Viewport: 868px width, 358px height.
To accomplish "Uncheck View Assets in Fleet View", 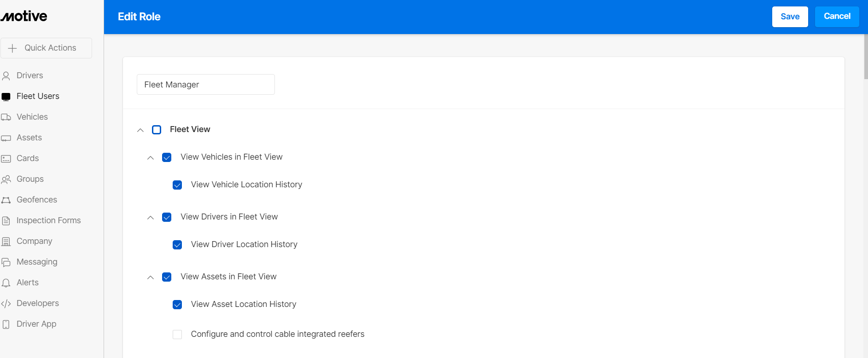I will 167,277.
